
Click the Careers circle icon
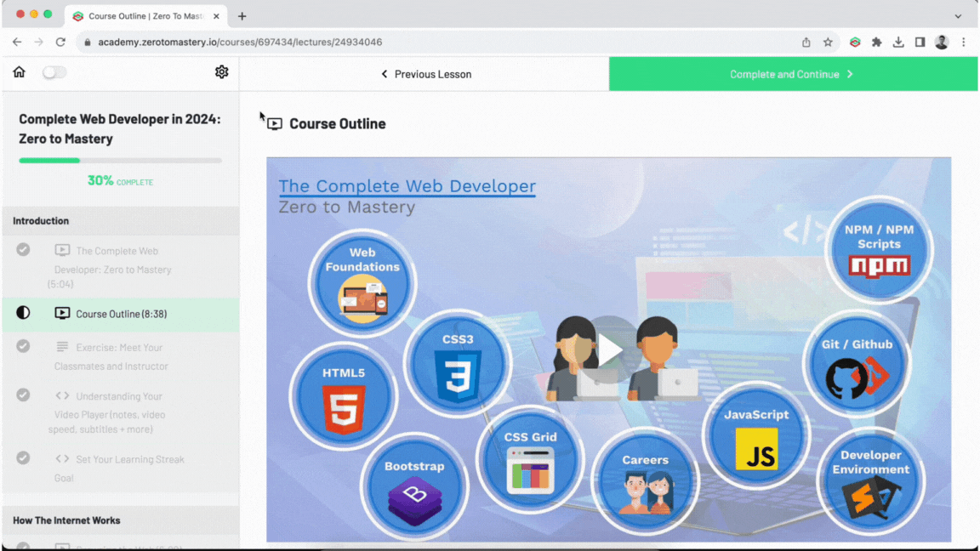pos(645,481)
